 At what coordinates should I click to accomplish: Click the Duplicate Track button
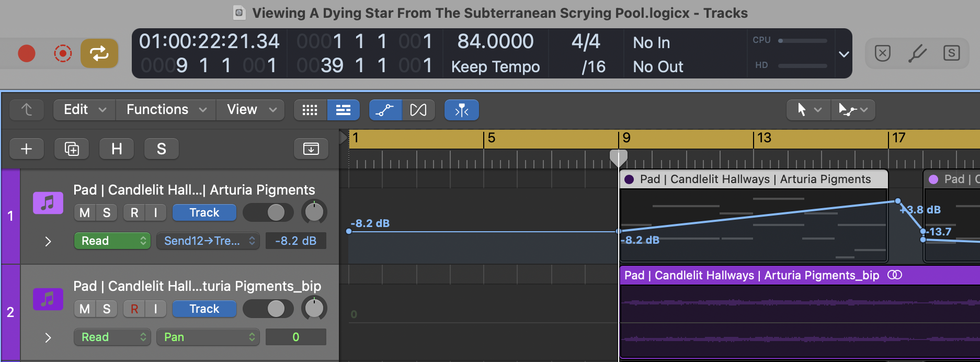click(x=72, y=149)
